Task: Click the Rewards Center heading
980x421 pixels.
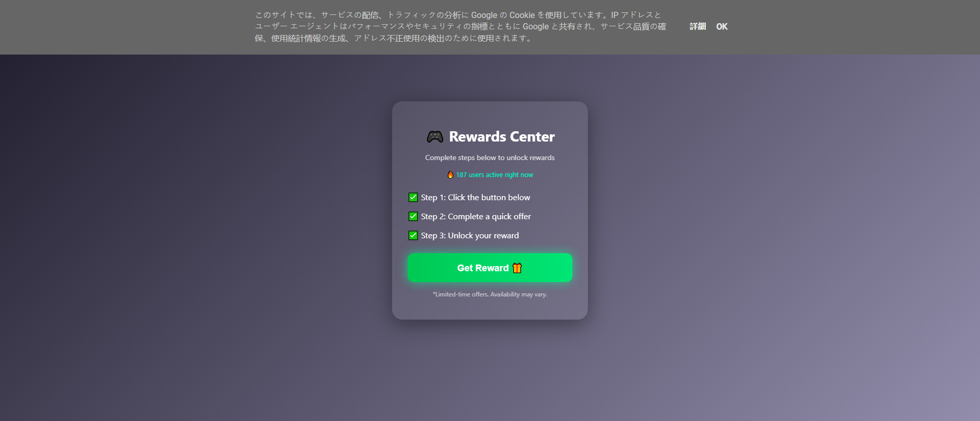Action: coord(502,136)
